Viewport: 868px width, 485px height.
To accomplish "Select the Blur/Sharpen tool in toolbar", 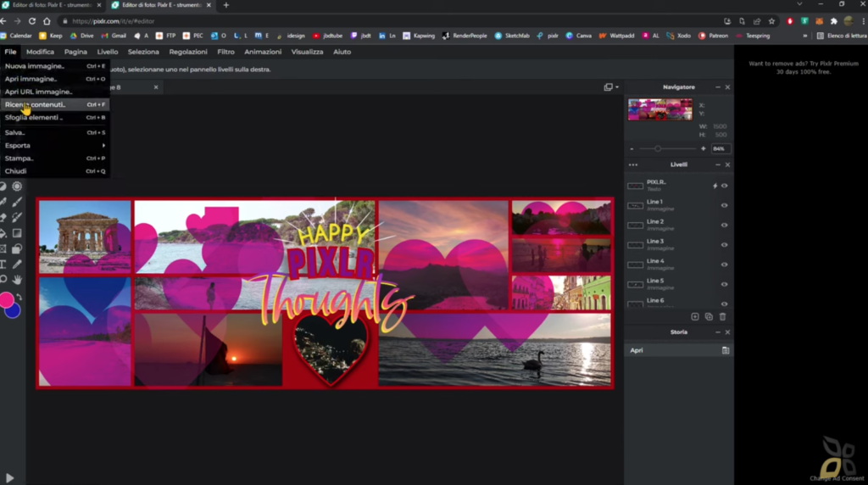I will (x=17, y=187).
